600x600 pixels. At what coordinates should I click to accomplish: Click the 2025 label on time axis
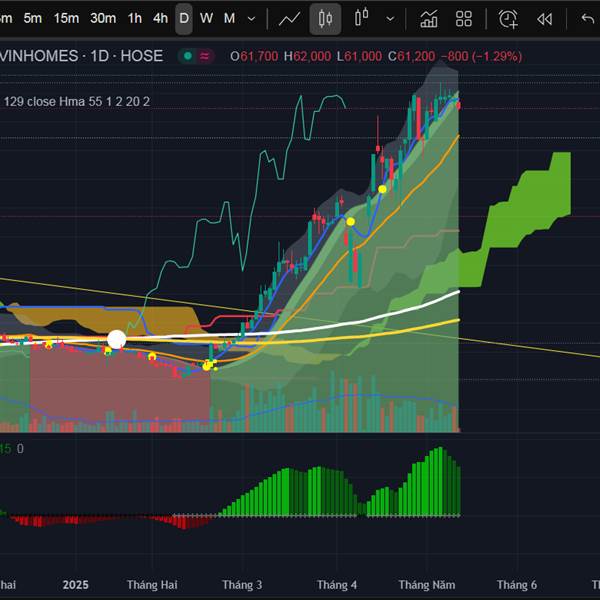(x=75, y=585)
